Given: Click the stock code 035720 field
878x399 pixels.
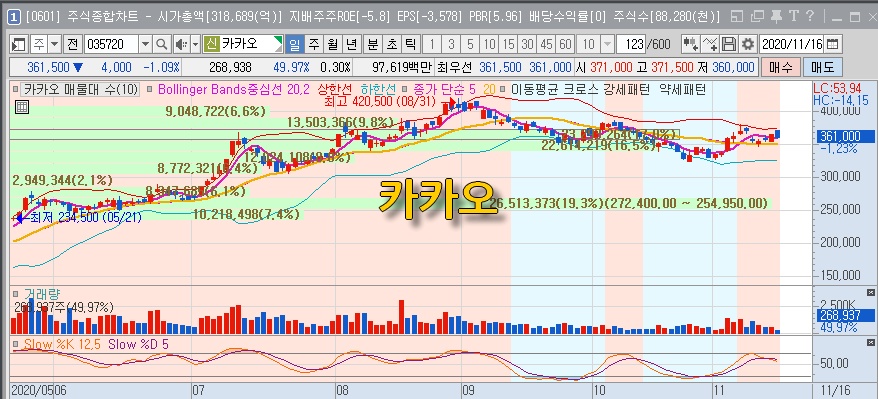Looking at the screenshot, I should 111,44.
